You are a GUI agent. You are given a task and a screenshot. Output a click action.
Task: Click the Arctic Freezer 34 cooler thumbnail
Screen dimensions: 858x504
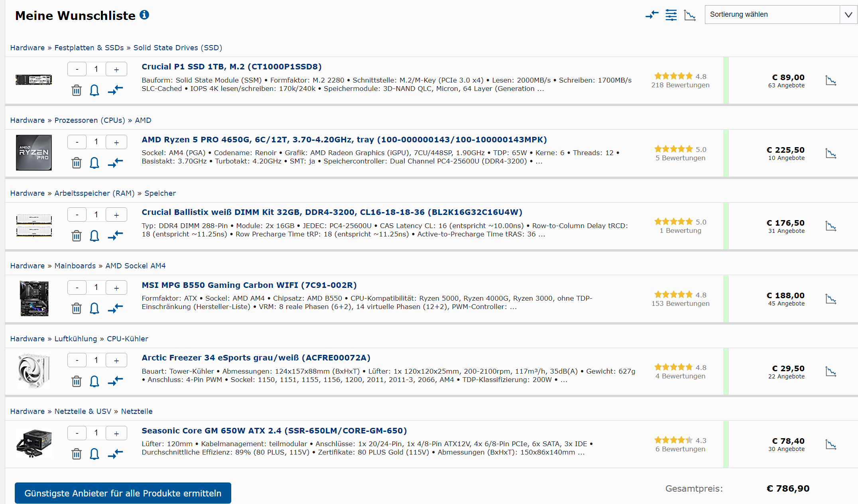(x=34, y=371)
